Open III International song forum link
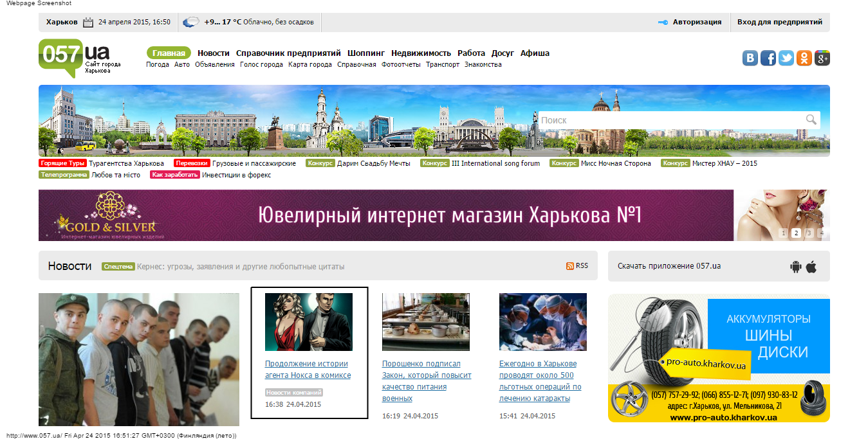Screen dimensions: 868x439 click(x=496, y=163)
